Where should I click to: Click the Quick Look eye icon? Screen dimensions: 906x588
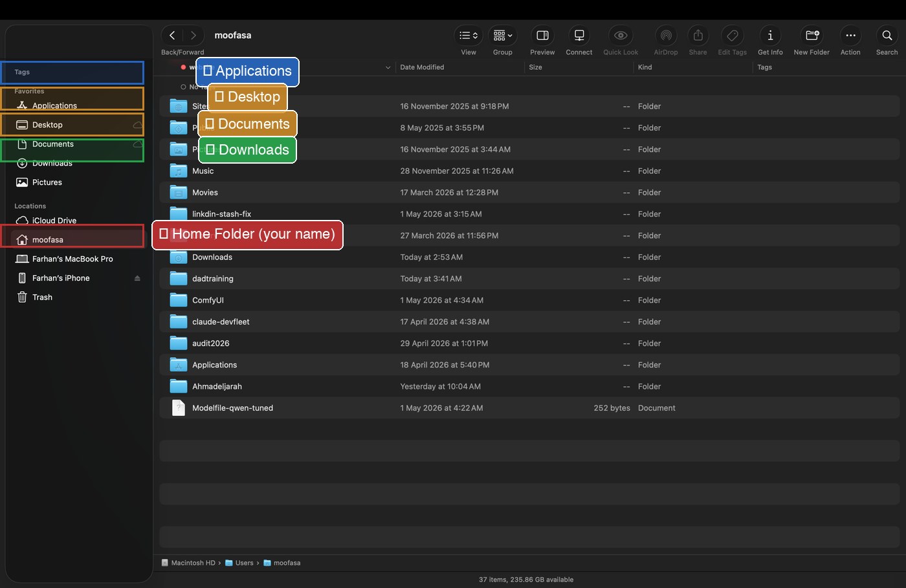point(621,36)
